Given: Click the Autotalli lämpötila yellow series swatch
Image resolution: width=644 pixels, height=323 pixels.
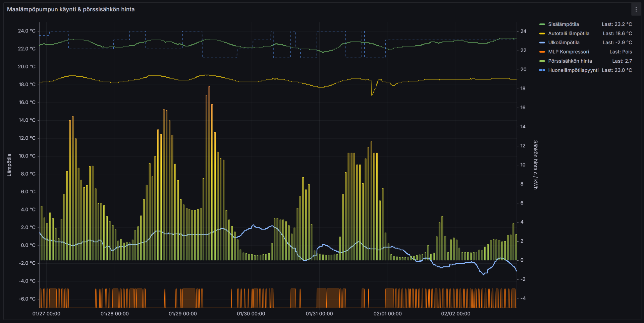Looking at the screenshot, I should pyautogui.click(x=542, y=34).
